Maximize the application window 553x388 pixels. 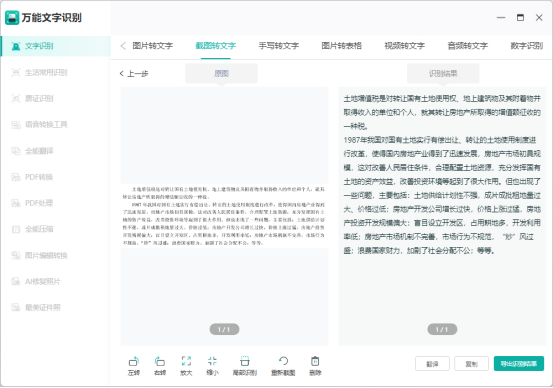(520, 18)
